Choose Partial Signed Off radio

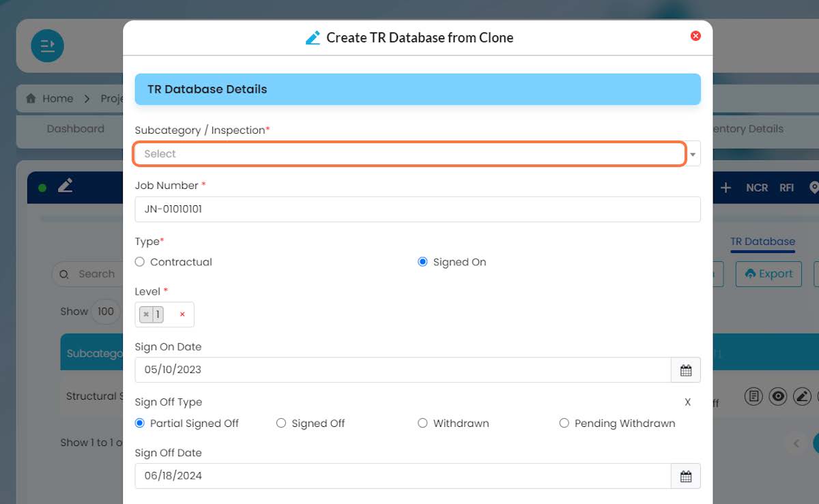140,423
